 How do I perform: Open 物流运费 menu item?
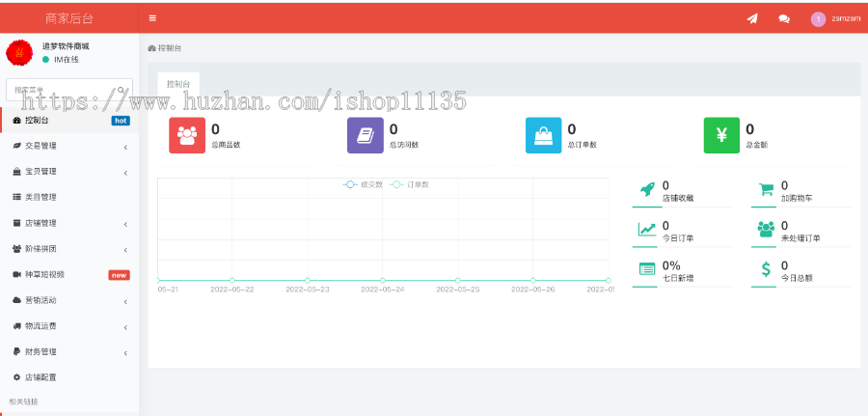click(69, 326)
